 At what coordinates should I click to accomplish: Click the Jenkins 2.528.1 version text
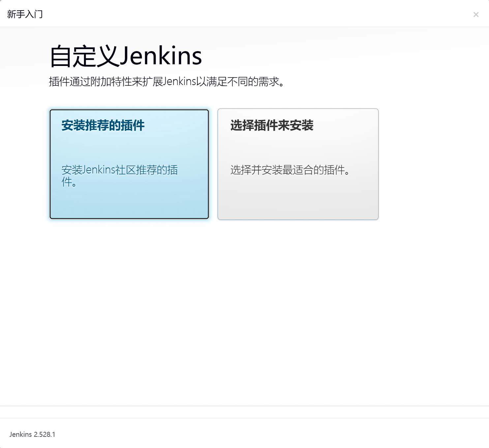[32, 434]
